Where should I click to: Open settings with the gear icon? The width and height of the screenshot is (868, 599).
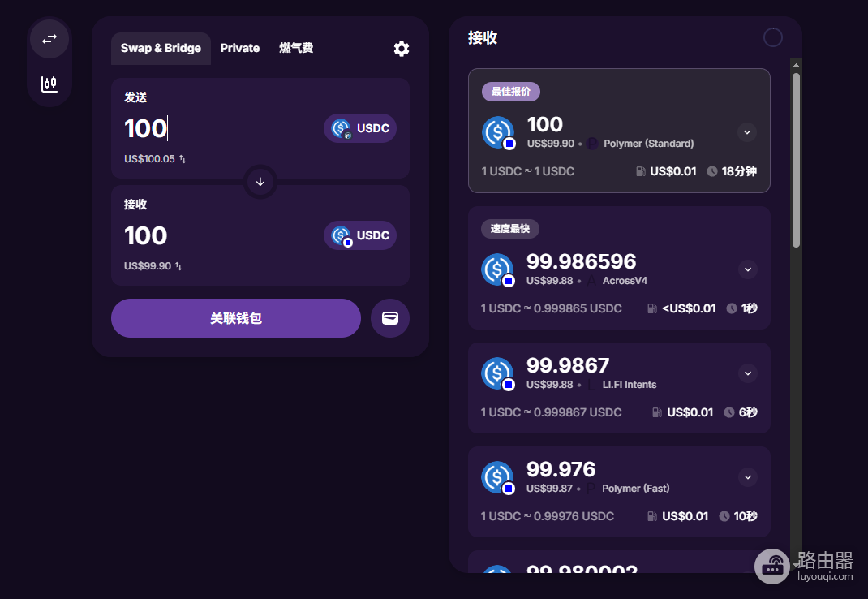point(402,49)
